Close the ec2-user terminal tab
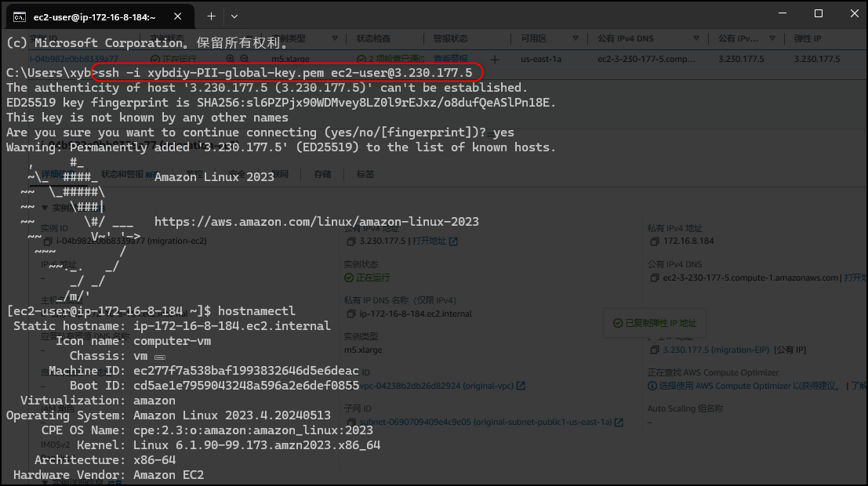This screenshot has height=486, width=868. 178,16
